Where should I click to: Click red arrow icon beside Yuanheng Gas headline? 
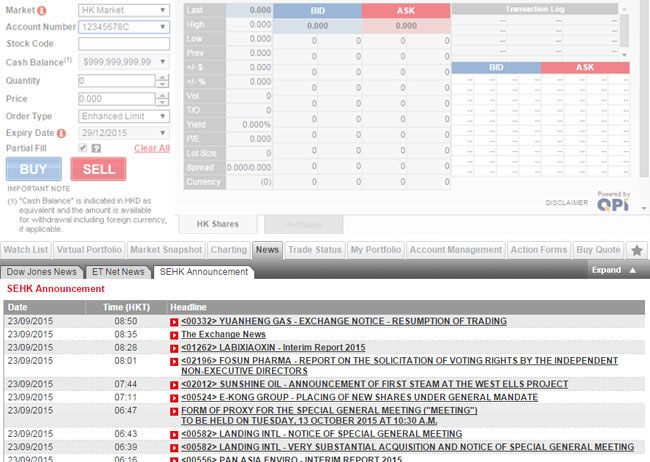coord(174,322)
